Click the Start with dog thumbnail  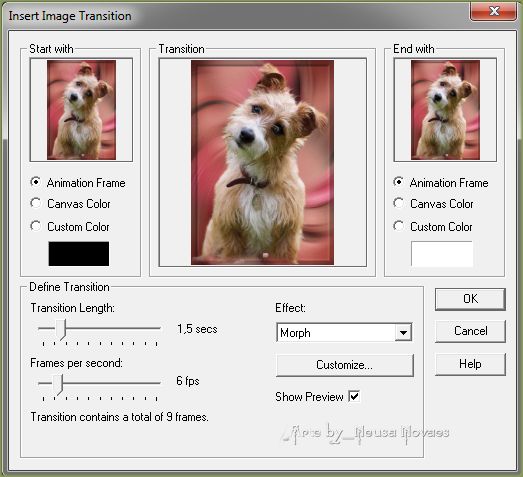point(81,110)
